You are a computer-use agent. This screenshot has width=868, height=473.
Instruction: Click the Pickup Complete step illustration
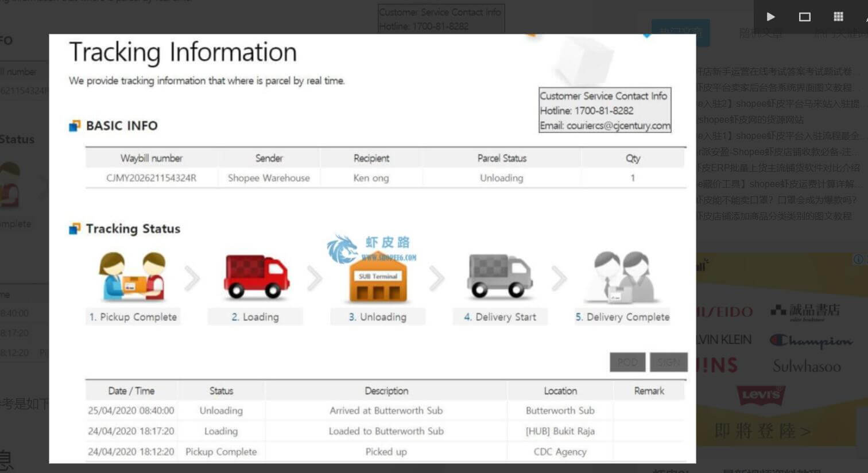(133, 277)
